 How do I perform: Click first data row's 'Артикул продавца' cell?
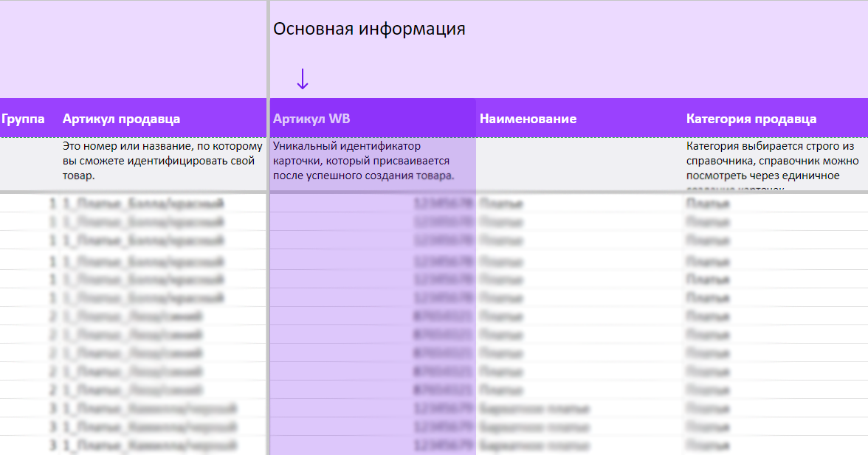coord(162,202)
